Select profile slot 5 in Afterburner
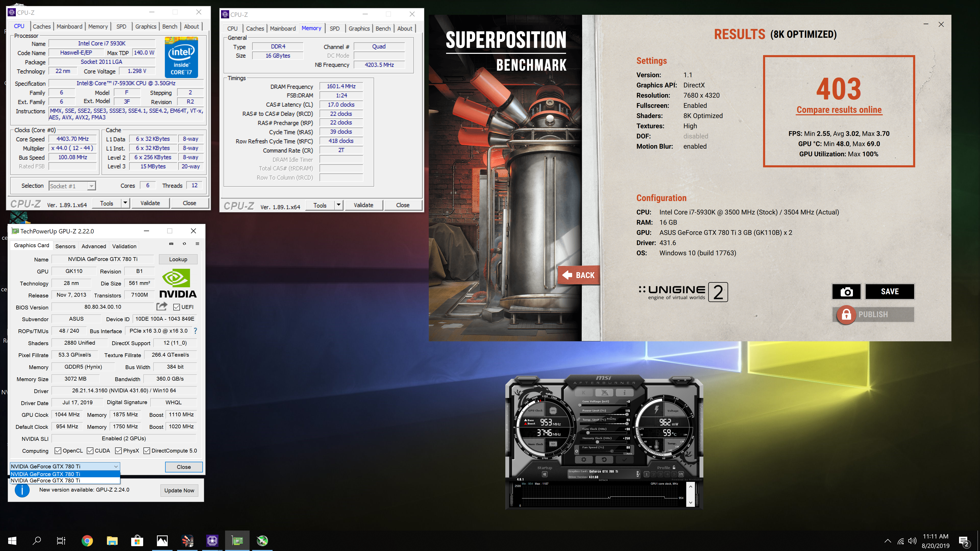The height and width of the screenshot is (551, 980). coord(675,474)
